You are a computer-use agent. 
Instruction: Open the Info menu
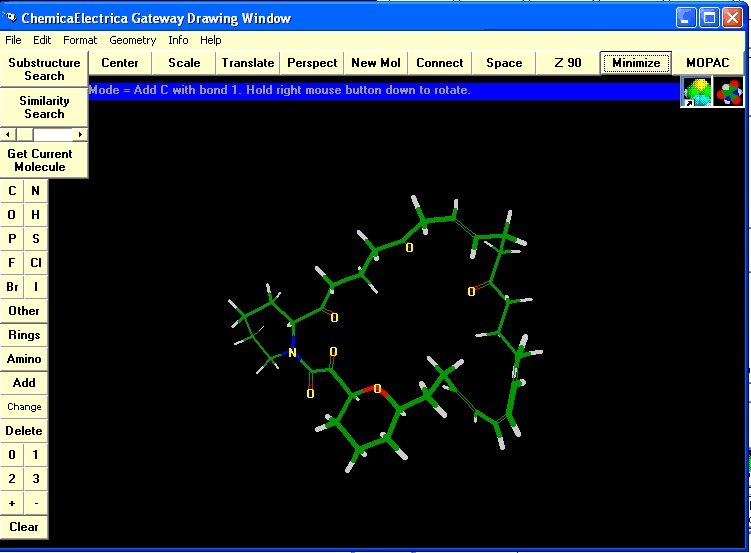pyautogui.click(x=178, y=40)
